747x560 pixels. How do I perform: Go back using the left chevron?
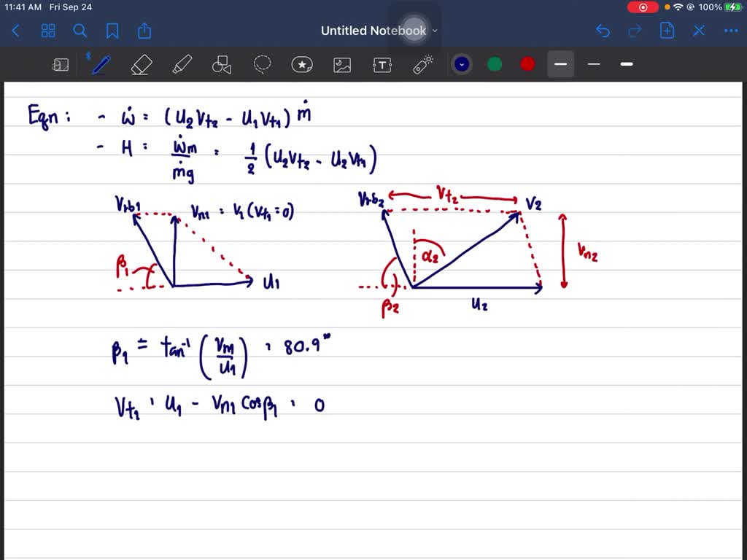[x=16, y=31]
